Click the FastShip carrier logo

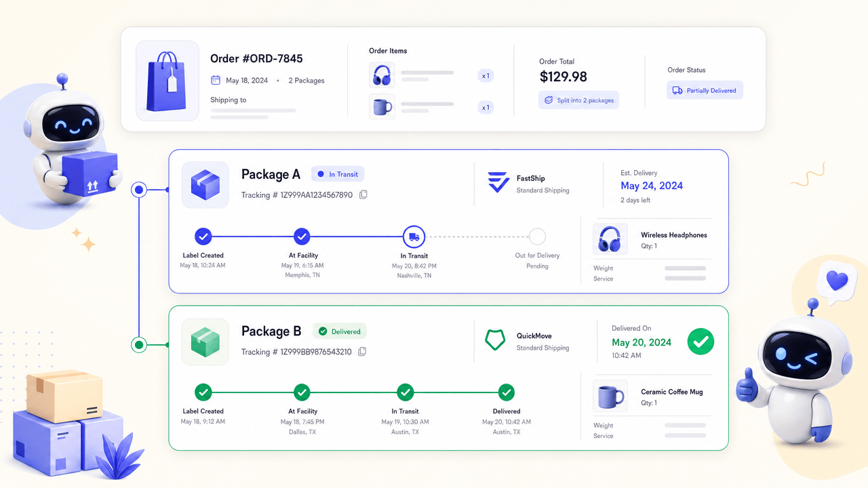498,182
